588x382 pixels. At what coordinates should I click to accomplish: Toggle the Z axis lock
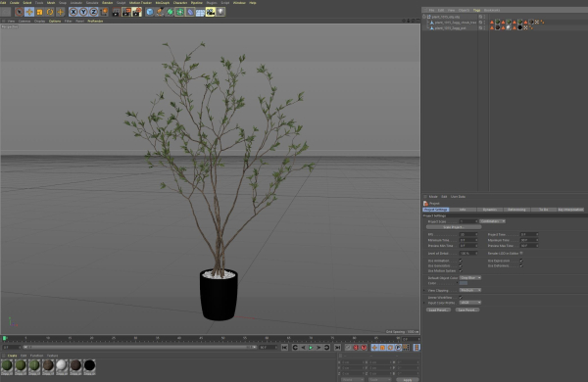pyautogui.click(x=94, y=12)
